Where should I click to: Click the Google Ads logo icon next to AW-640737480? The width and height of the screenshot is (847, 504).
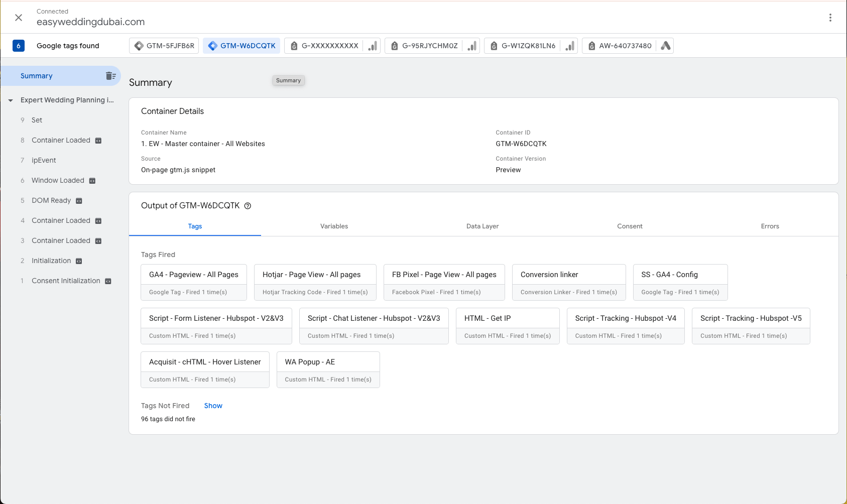(x=665, y=46)
